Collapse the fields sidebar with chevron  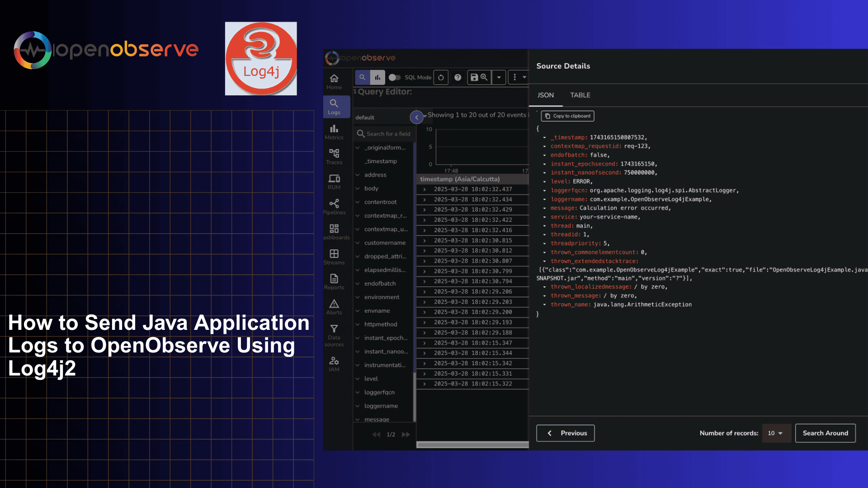point(416,117)
